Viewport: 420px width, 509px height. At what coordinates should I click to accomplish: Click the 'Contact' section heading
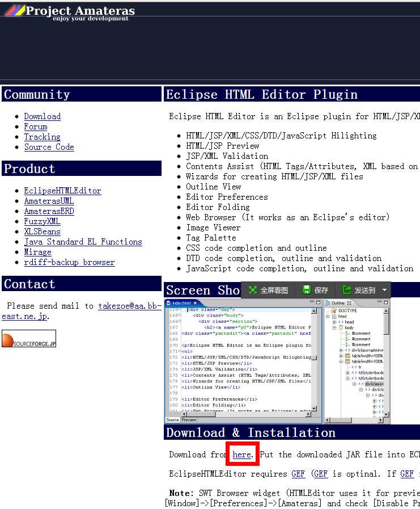29,284
